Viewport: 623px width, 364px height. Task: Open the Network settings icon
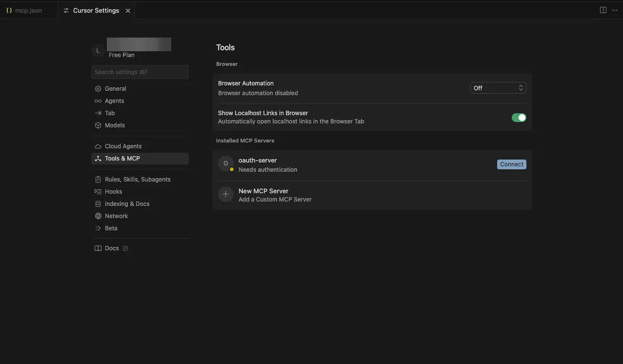click(x=98, y=216)
